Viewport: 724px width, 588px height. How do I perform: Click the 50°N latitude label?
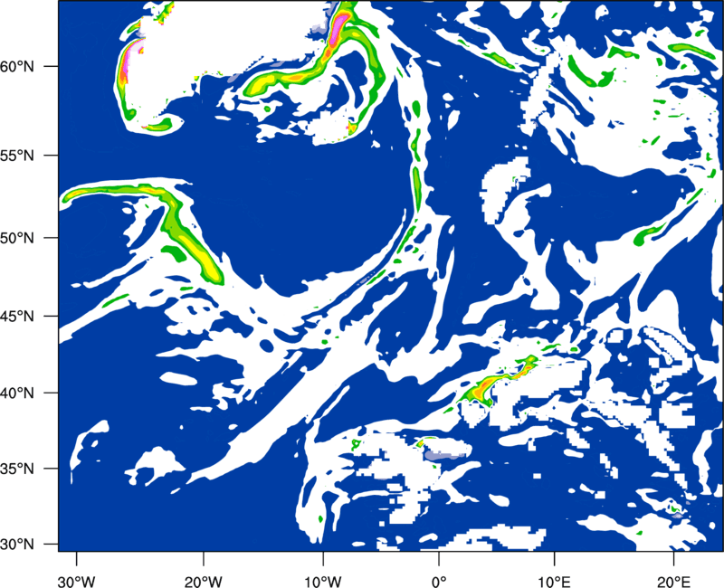point(17,238)
